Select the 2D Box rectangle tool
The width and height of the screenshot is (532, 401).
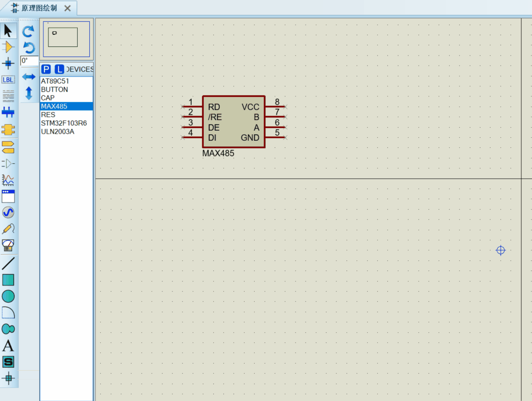8,280
